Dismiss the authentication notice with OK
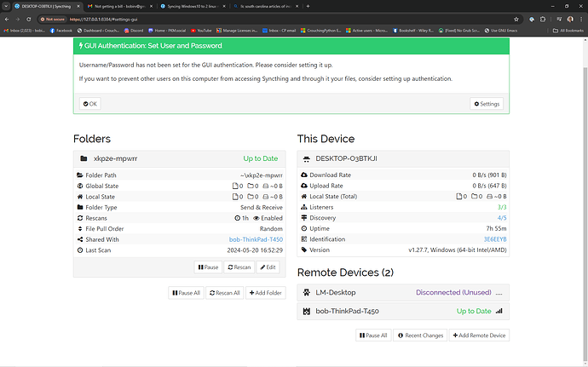Screen dimensions: 588x367 90,104
